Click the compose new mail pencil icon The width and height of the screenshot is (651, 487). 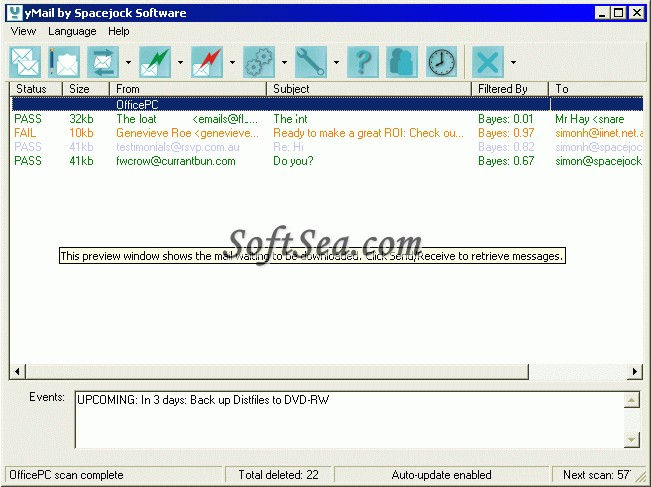(64, 62)
